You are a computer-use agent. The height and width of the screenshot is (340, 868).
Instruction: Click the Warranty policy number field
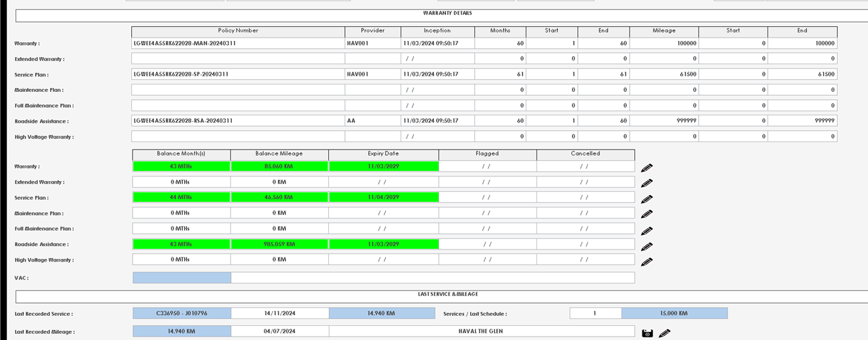click(238, 44)
